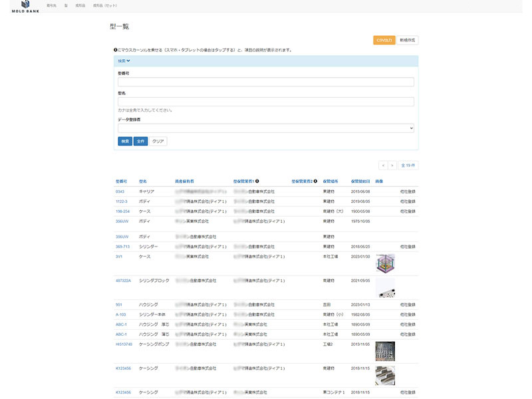Click the info icon above the search panel
The image size is (532, 399).
click(x=116, y=50)
